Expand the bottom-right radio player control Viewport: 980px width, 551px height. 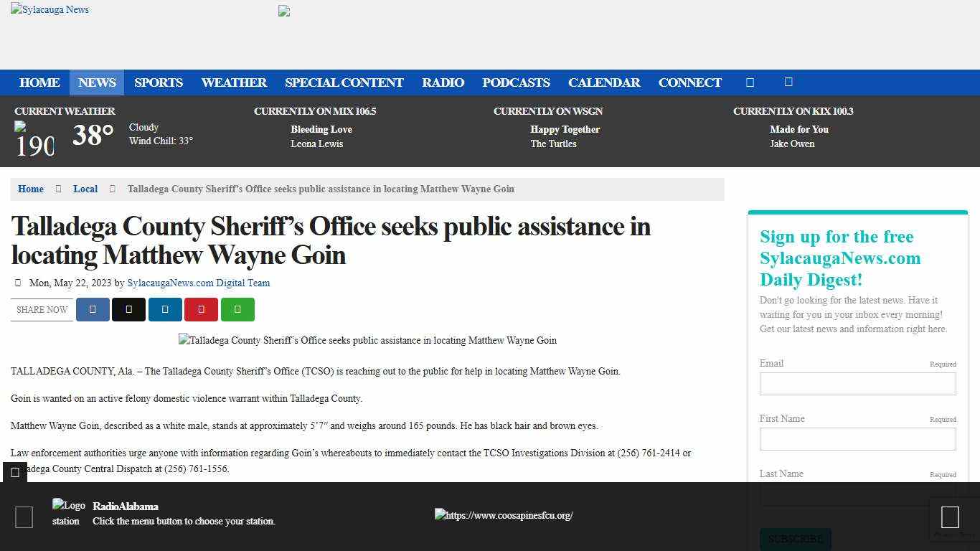(950, 517)
